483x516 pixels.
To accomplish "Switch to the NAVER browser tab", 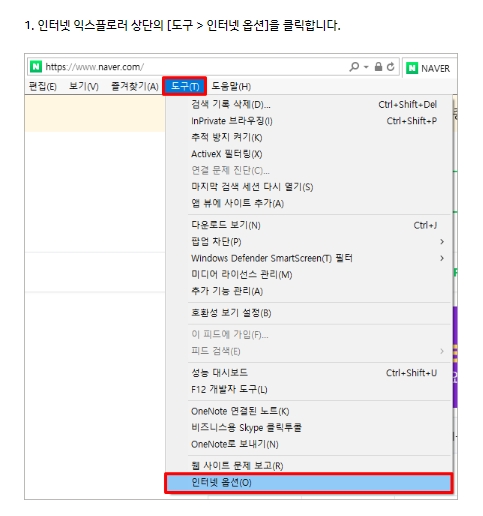I will (429, 68).
